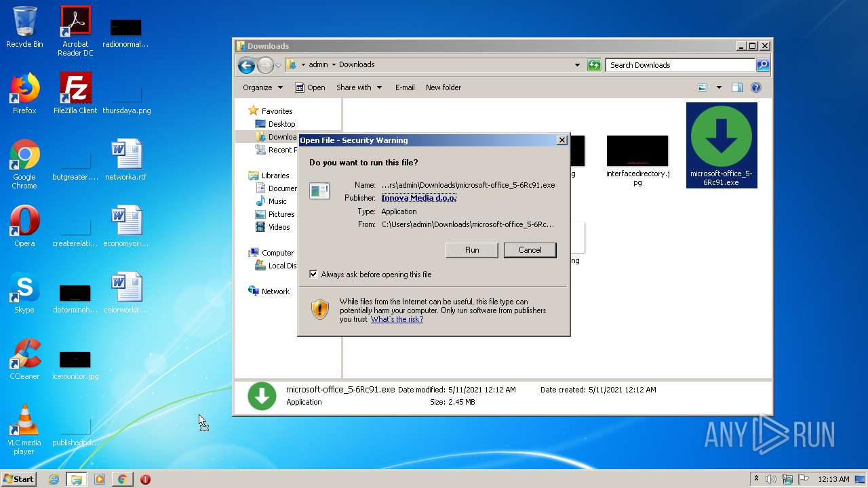
Task: Open Windows Media Player from taskbar
Action: pyautogui.click(x=99, y=479)
